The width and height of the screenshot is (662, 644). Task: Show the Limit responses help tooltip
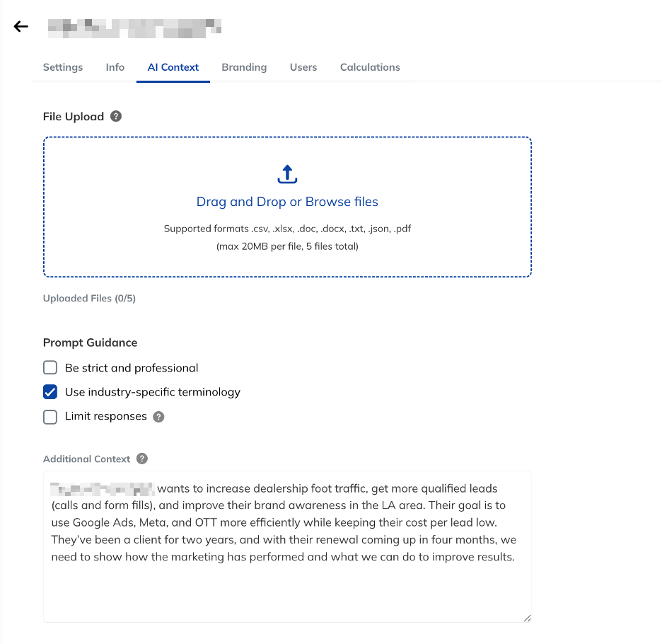[158, 417]
